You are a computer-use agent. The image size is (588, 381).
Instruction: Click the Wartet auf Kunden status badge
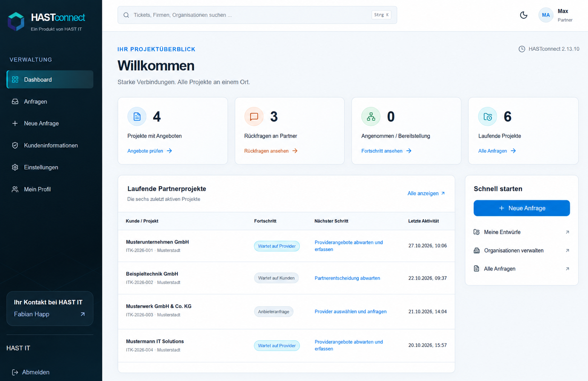tap(276, 278)
